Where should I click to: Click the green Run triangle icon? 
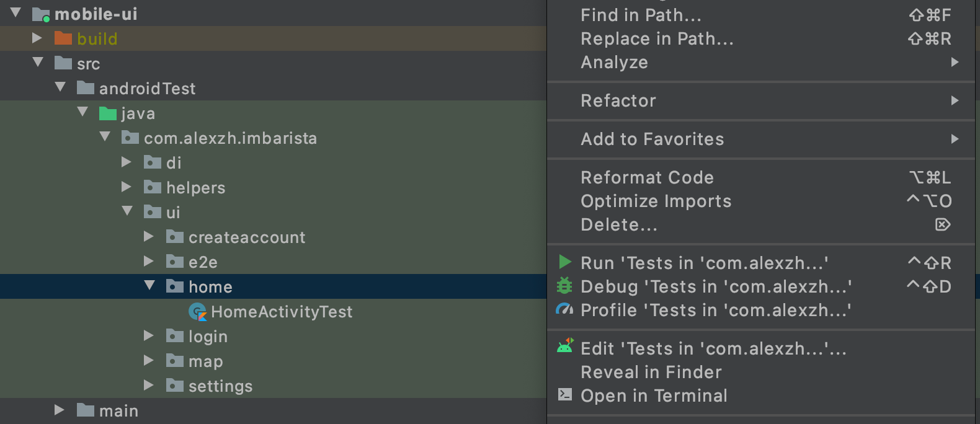pos(564,262)
